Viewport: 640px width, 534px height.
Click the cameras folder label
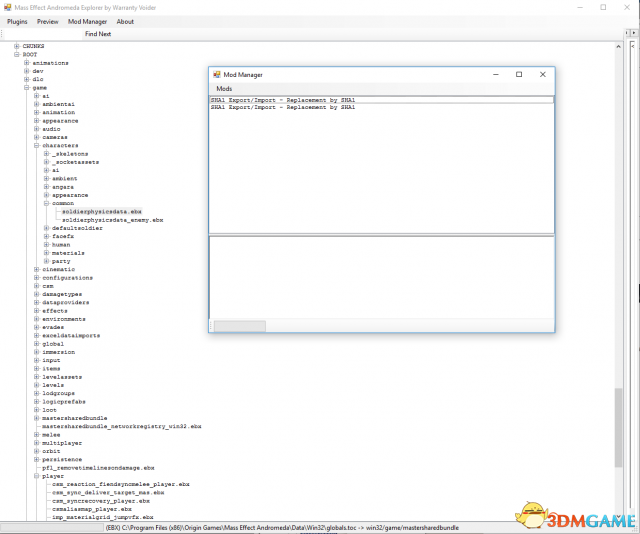(x=55, y=137)
